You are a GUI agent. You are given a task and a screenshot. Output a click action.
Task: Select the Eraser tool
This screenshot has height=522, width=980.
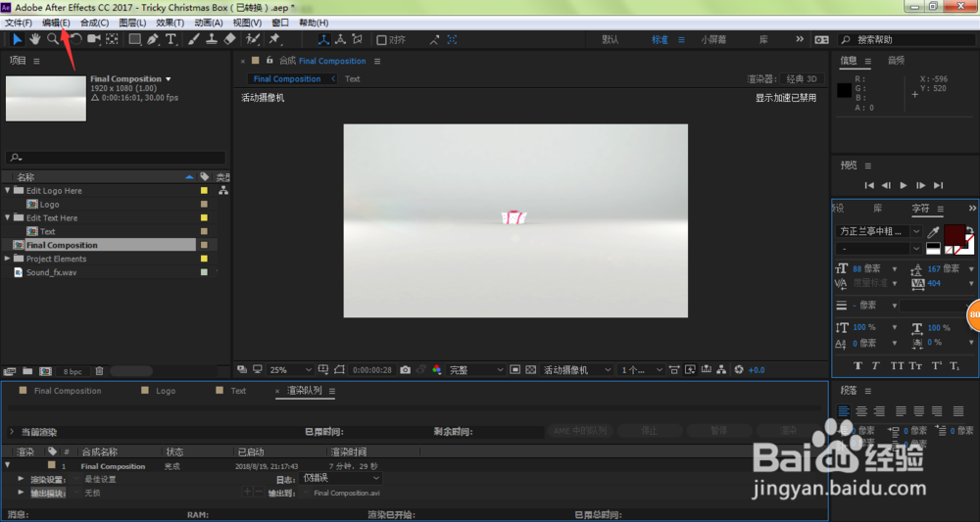[x=230, y=39]
